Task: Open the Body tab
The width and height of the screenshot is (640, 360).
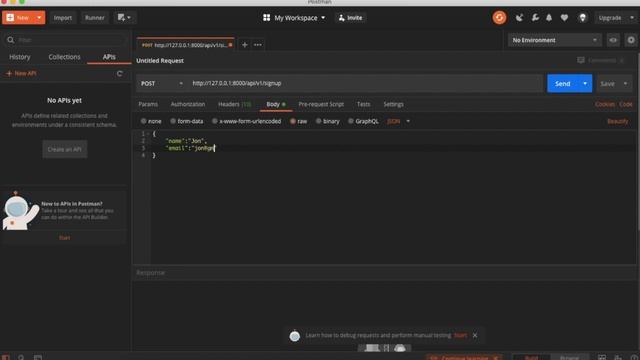Action: click(x=276, y=104)
